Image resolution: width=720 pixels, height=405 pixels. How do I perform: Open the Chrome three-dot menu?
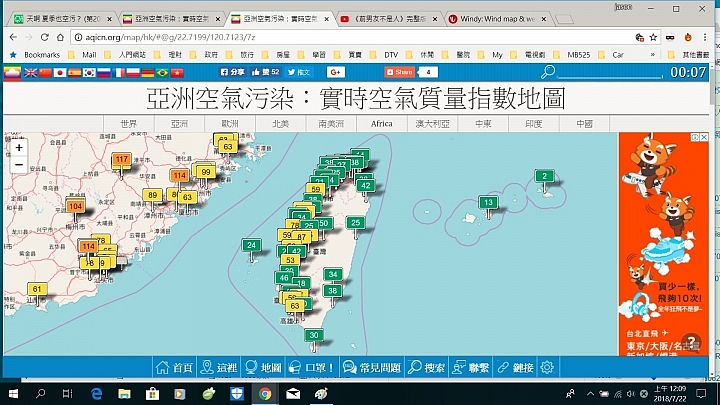704,37
